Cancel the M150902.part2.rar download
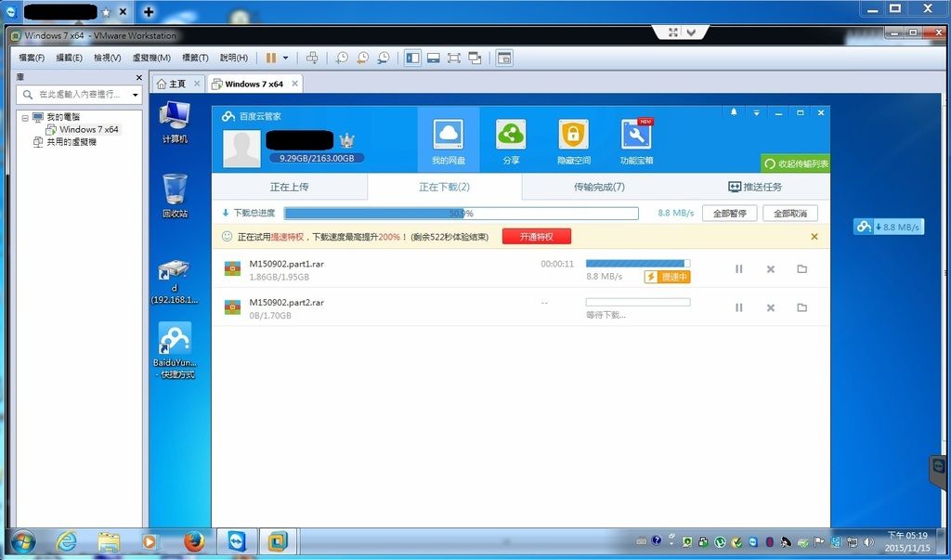 [x=770, y=307]
